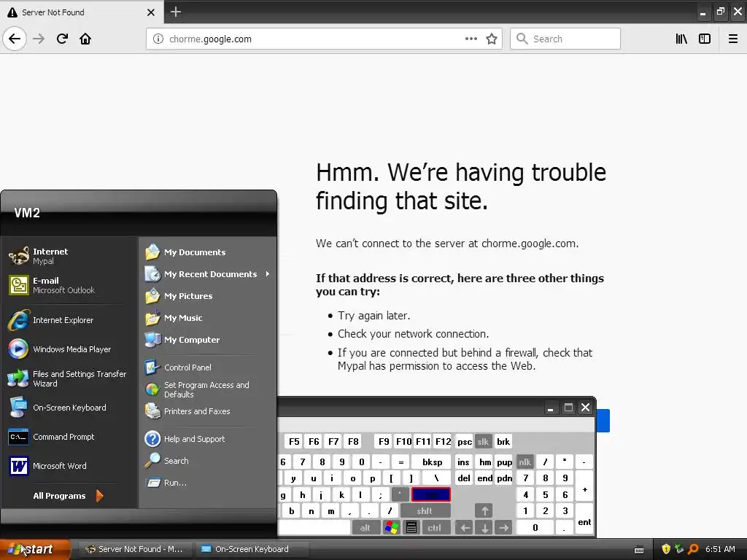Open Control Panel
Image resolution: width=747 pixels, height=560 pixels.
[207, 367]
